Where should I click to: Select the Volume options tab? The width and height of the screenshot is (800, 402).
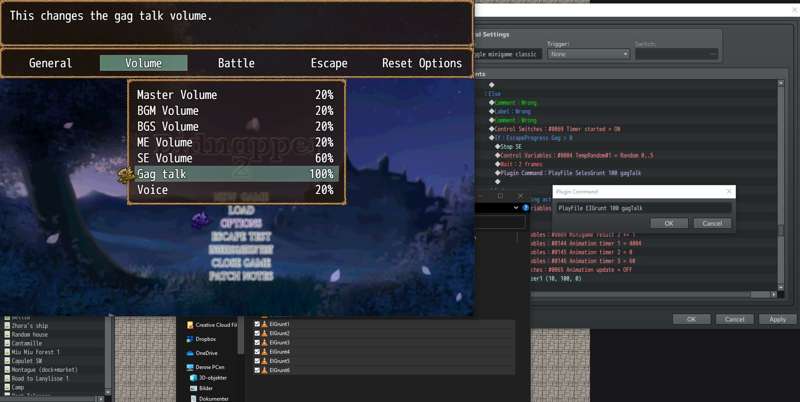(143, 63)
